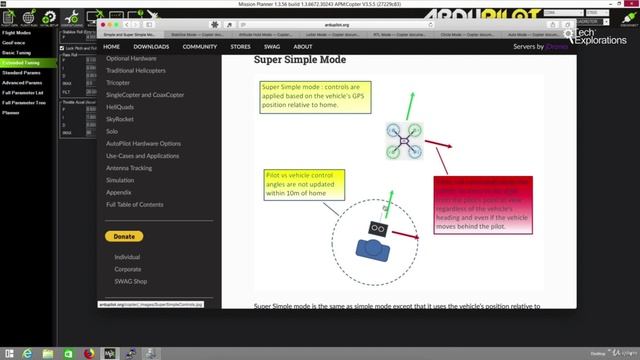The width and height of the screenshot is (640, 360).
Task: Open Flight Plan globe icon
Action: (x=29, y=18)
